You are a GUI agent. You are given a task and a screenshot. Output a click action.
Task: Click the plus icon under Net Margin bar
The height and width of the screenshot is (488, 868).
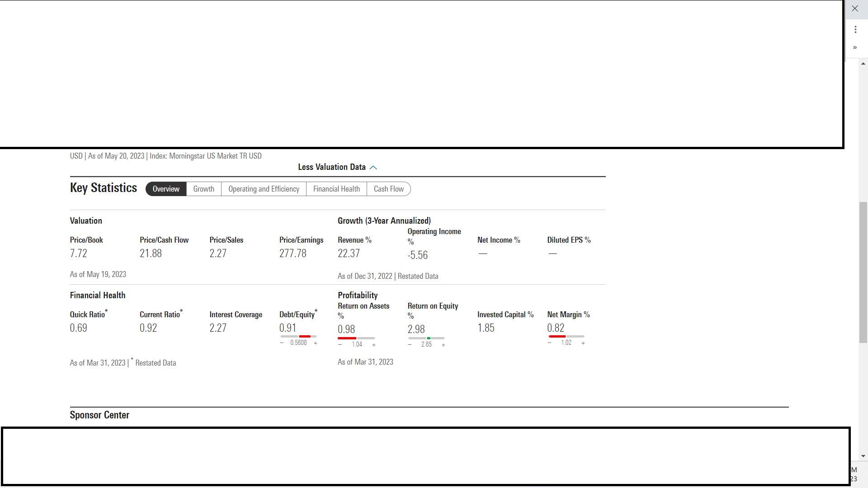[583, 343]
